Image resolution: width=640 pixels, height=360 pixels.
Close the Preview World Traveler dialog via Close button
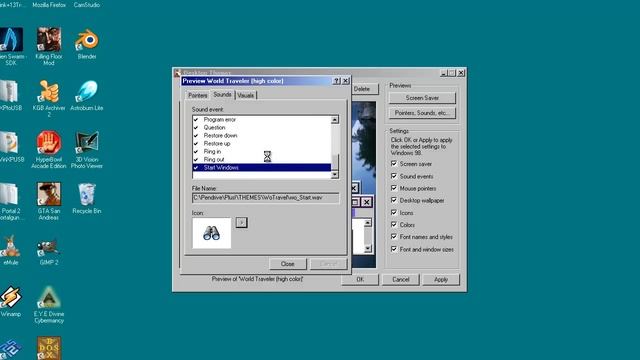coord(287,264)
